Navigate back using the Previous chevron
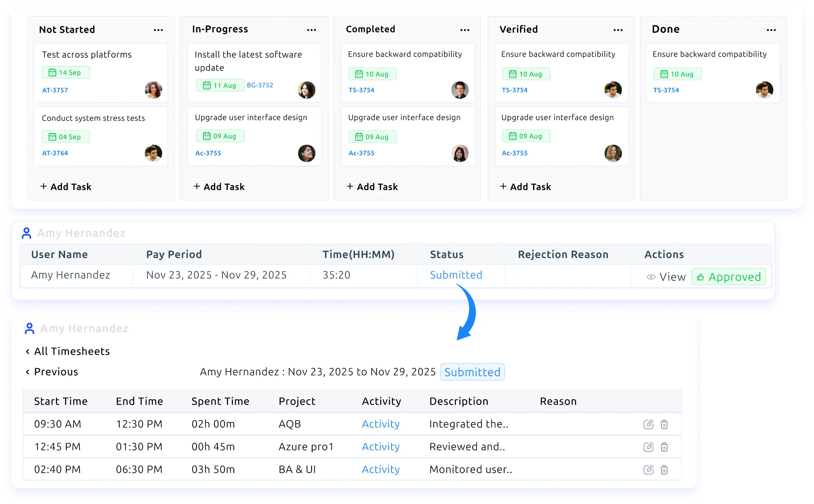The image size is (814, 504). (x=28, y=372)
